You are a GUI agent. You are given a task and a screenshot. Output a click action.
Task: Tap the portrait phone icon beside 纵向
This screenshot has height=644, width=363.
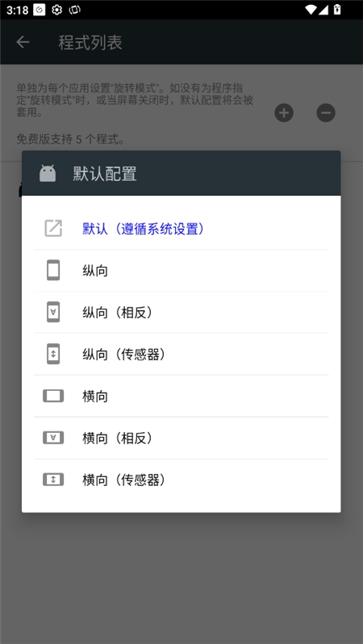click(53, 270)
